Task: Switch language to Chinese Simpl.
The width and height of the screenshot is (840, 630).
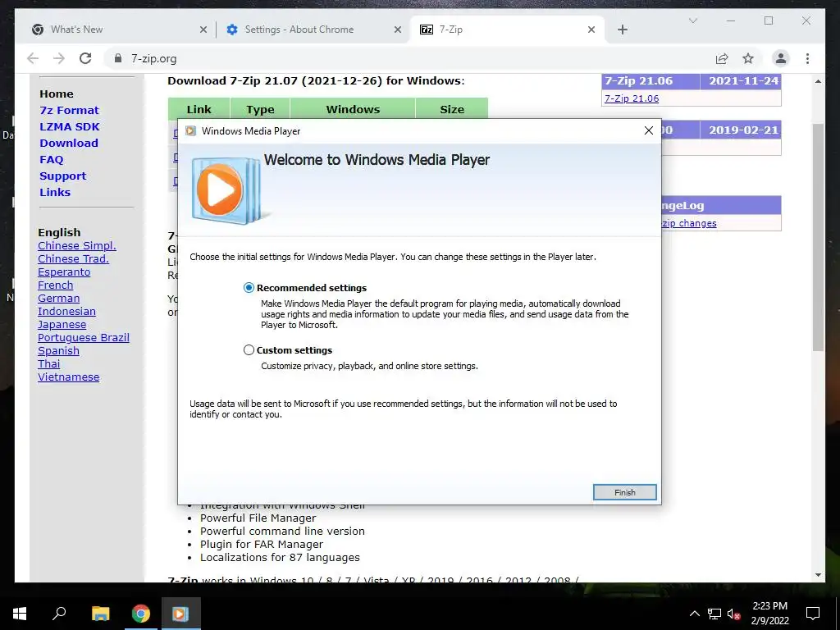Action: pyautogui.click(x=76, y=245)
